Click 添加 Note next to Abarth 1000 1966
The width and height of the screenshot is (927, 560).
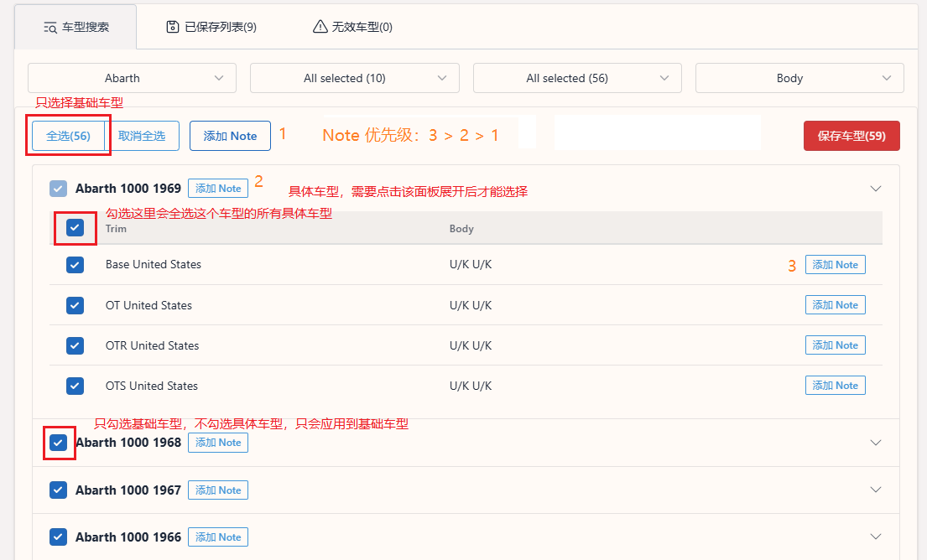[217, 537]
